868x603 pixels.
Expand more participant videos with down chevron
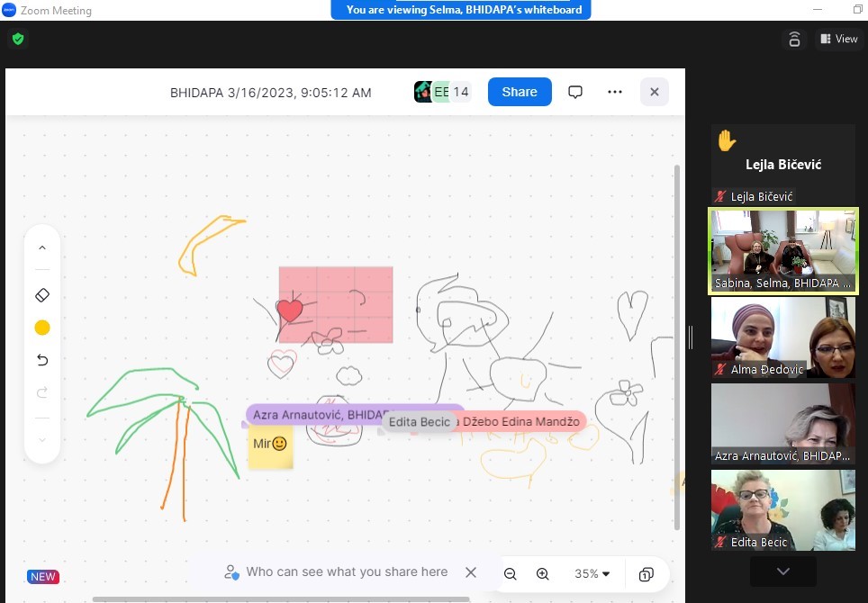coord(782,571)
